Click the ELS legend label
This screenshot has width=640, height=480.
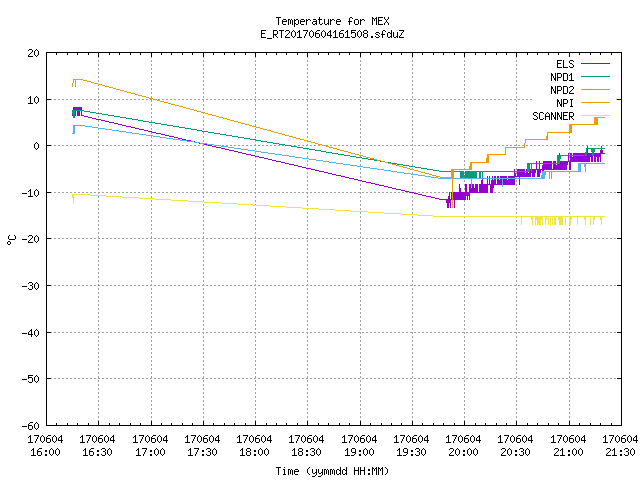coord(565,64)
